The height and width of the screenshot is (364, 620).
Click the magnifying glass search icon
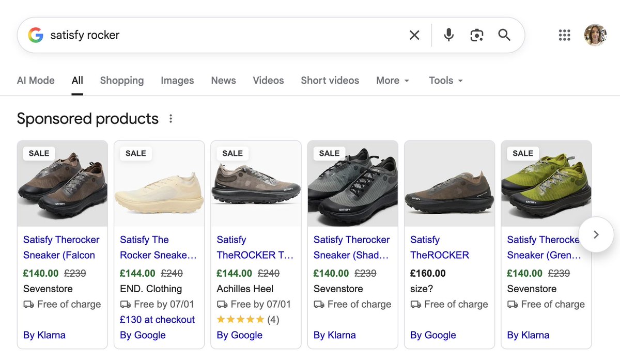tap(504, 35)
